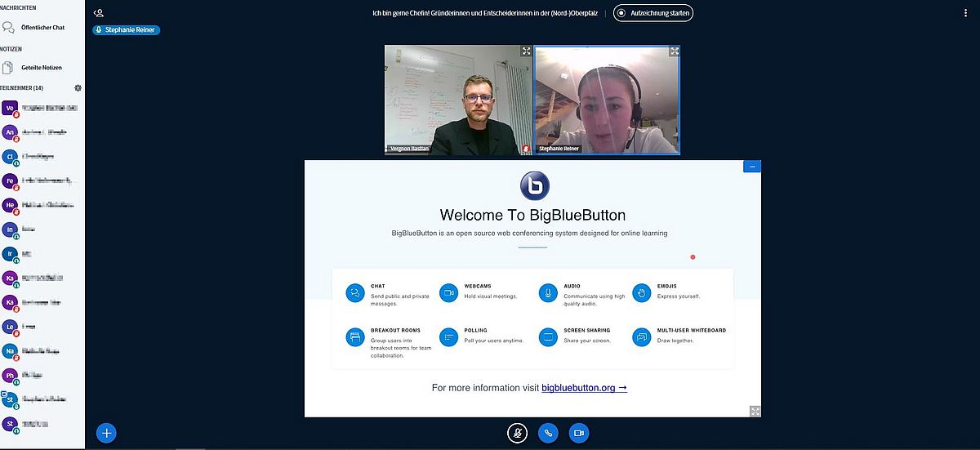This screenshot has width=980, height=450.
Task: Click the NOTIZEN section label
Action: 11,48
